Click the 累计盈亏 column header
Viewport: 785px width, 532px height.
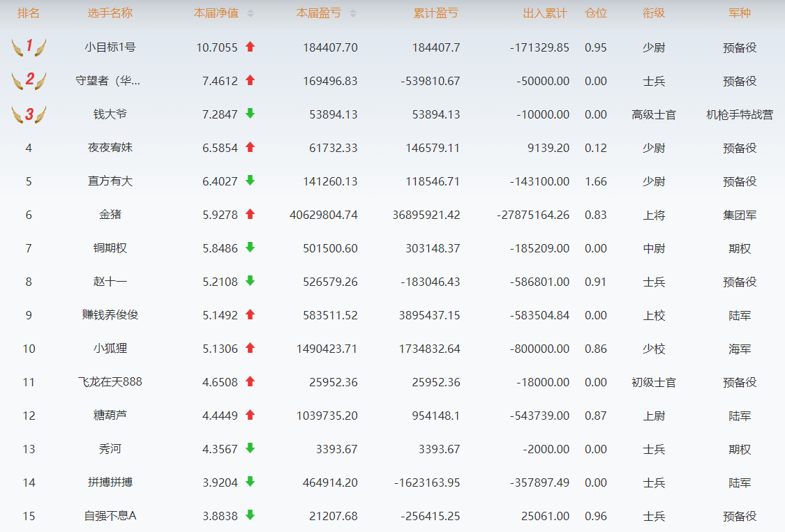436,13
